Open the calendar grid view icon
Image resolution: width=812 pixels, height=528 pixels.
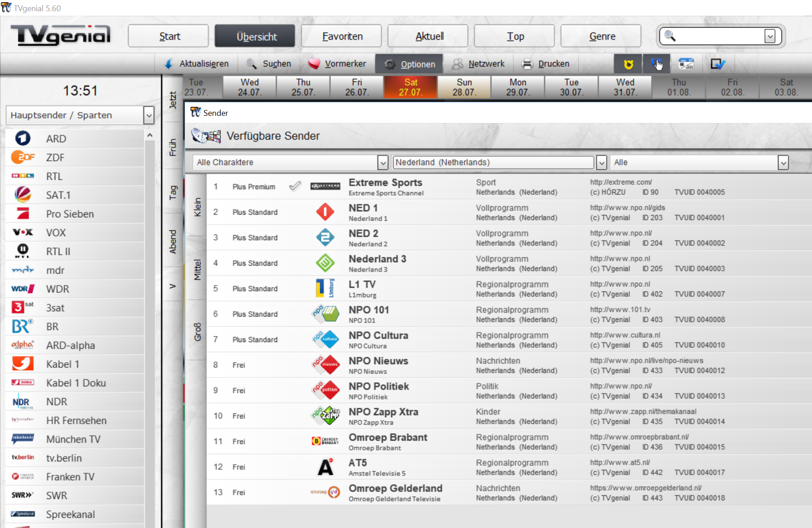[686, 64]
